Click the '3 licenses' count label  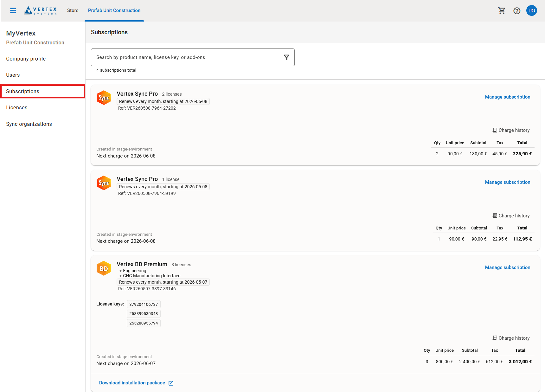(x=181, y=265)
